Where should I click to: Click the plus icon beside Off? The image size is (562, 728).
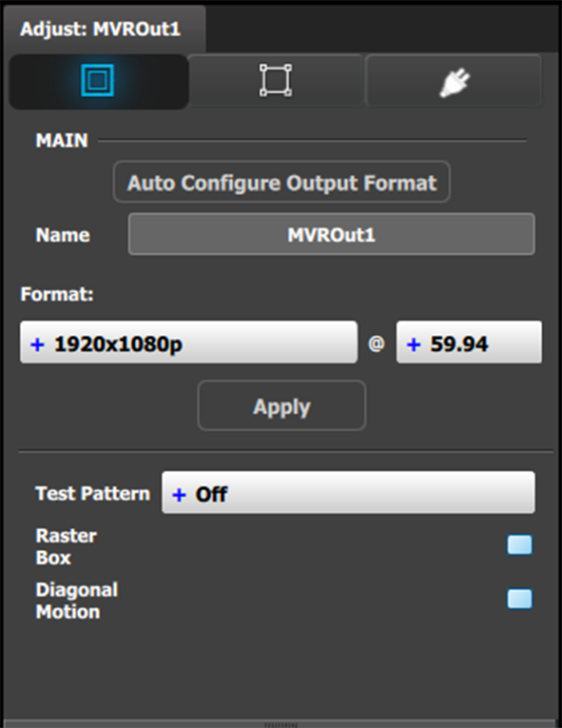tap(179, 495)
